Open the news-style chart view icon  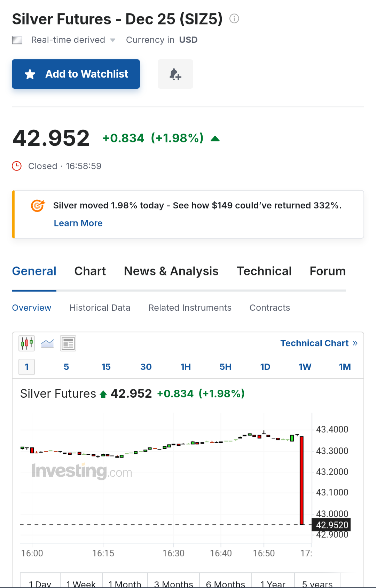pos(68,343)
